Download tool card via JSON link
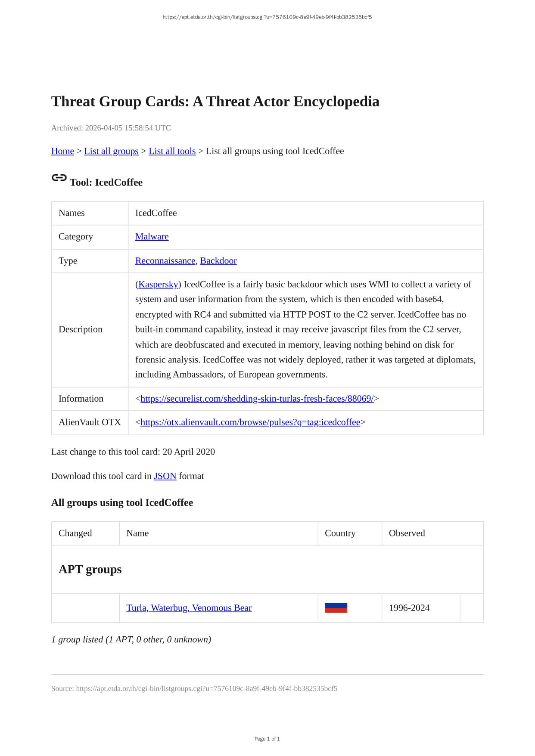 pos(165,476)
